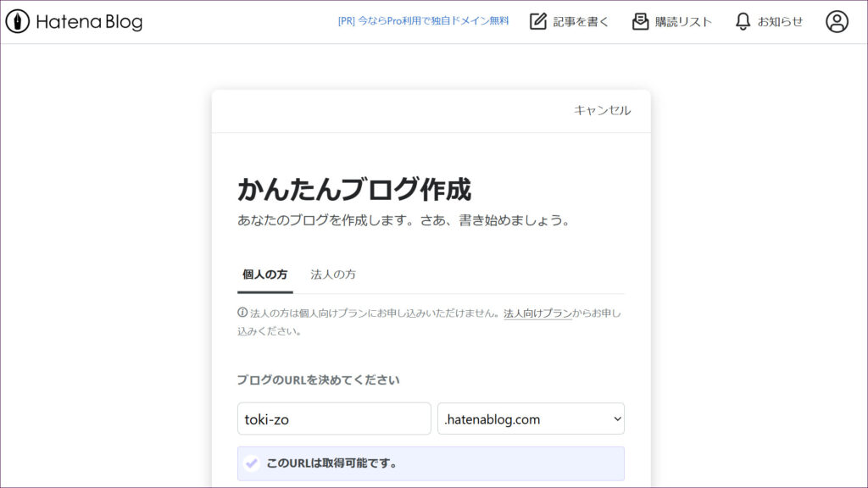868x488 pixels.
Task: Click the 購読リスト inbox icon
Action: point(640,22)
